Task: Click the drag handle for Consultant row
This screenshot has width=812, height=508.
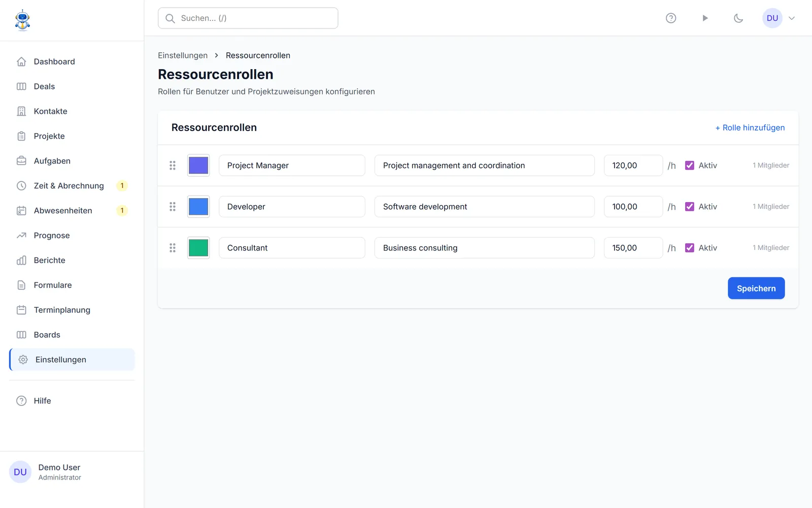Action: 173,248
